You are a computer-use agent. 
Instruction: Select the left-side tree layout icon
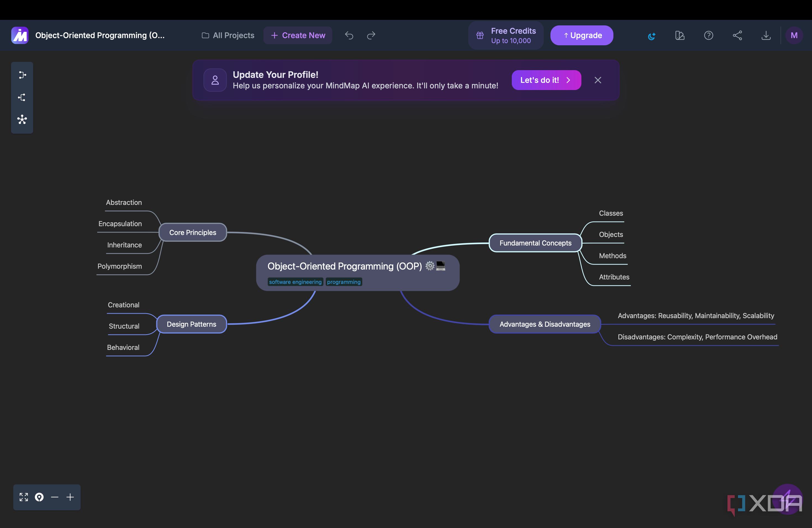tap(22, 97)
